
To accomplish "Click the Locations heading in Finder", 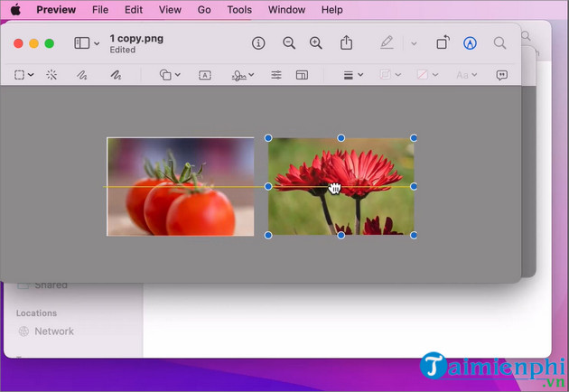I will tap(36, 313).
